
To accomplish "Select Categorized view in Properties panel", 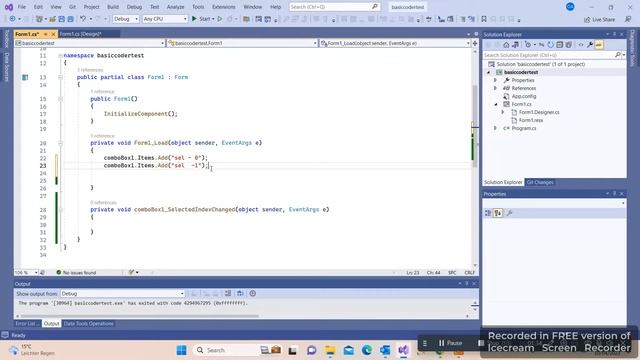I will [488, 213].
